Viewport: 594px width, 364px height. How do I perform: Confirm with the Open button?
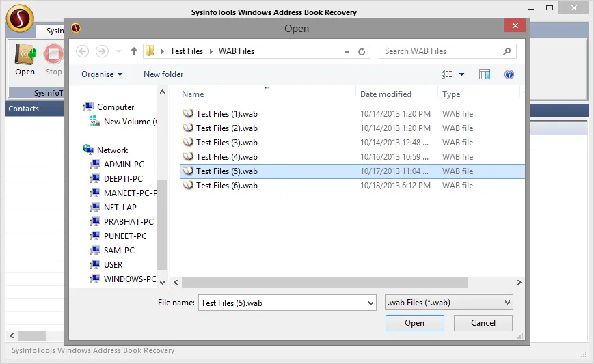pos(414,323)
